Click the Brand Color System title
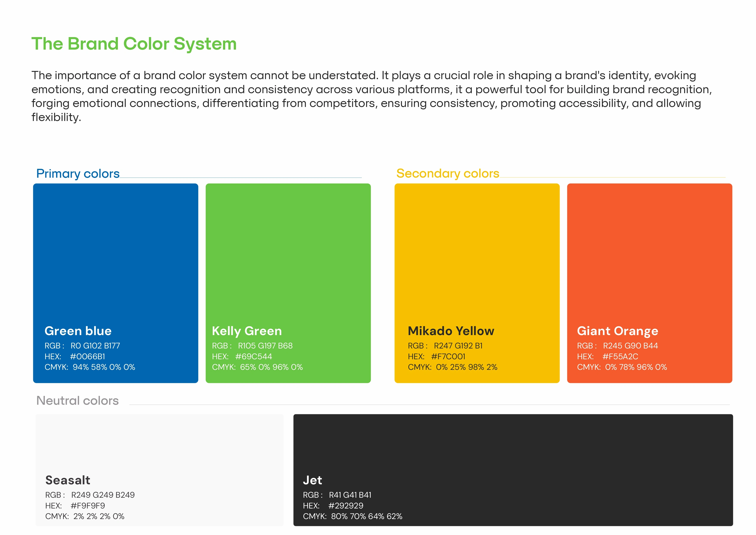The width and height of the screenshot is (756, 535). click(134, 44)
